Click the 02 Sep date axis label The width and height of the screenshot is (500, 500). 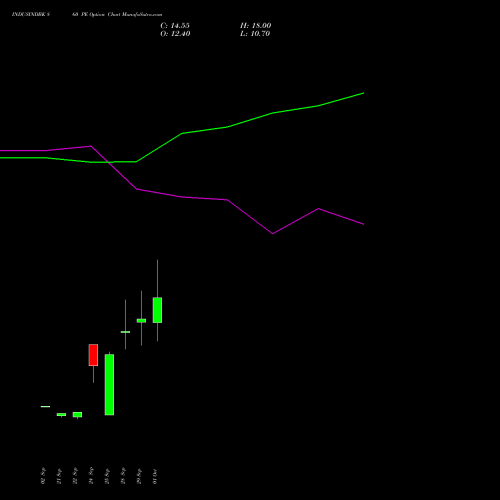pos(43,476)
